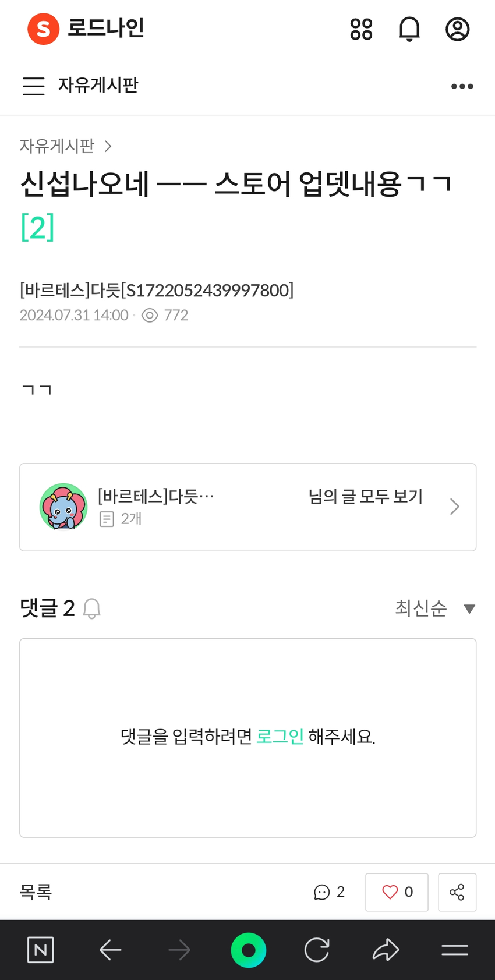Toggle the heart like button
The height and width of the screenshot is (980, 495).
[x=397, y=892]
